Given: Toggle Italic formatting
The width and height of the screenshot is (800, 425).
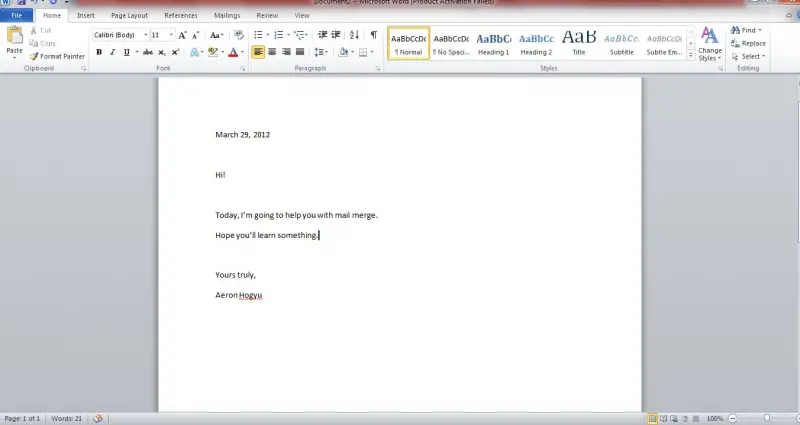Looking at the screenshot, I should point(113,52).
